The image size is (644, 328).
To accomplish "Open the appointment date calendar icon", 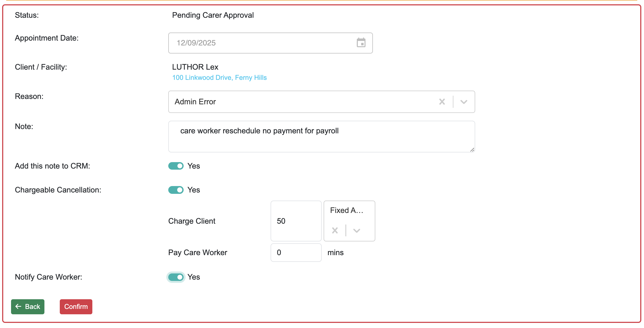I will (361, 43).
